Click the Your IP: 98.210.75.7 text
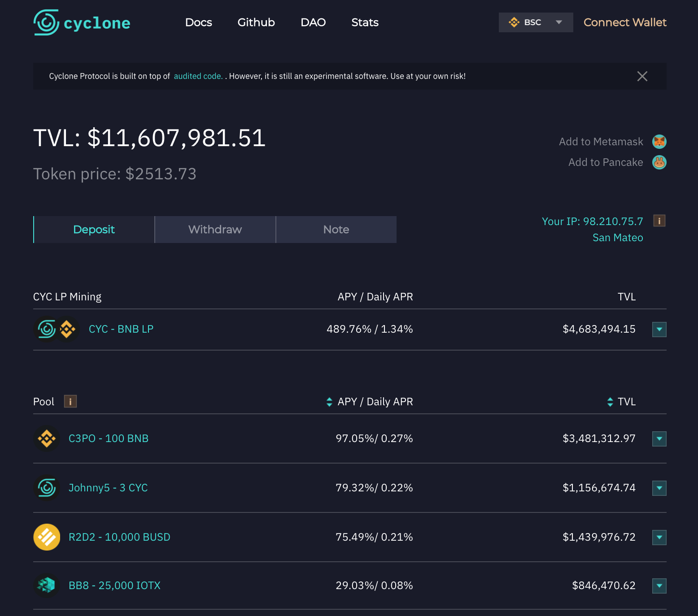698x616 pixels. (592, 221)
